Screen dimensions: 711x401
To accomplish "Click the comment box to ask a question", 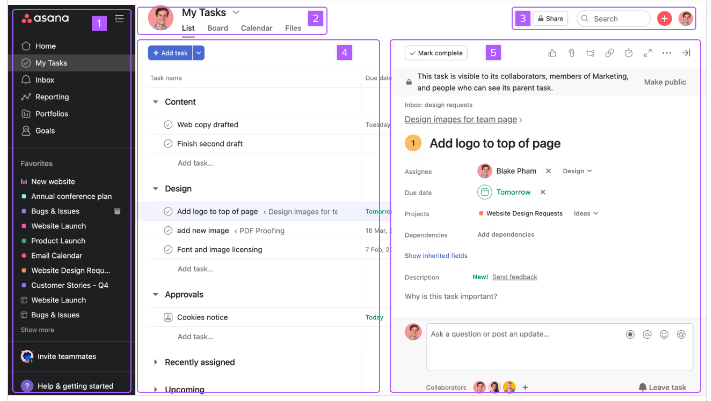I will click(x=560, y=347).
